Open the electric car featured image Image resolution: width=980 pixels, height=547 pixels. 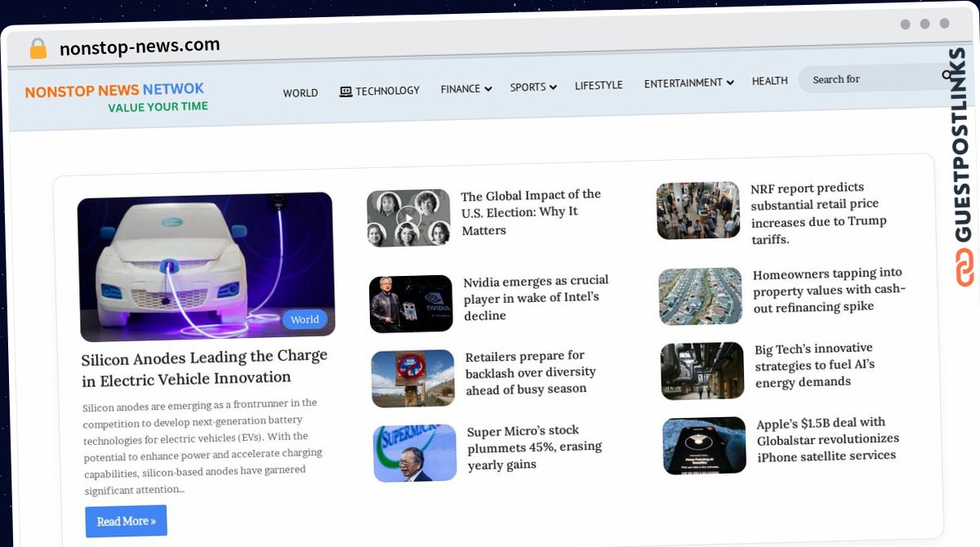click(206, 266)
